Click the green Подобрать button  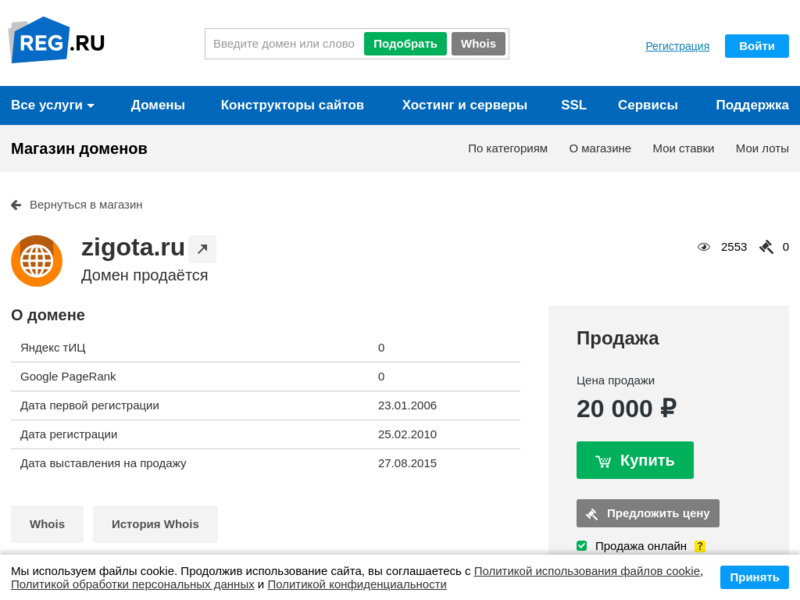405,44
